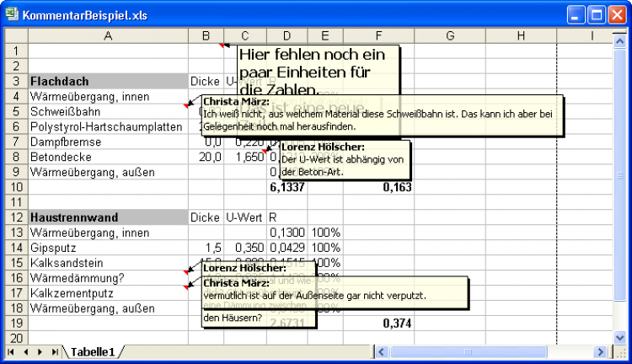
Task: Jump to last sheet with tab navigation arrow
Action: (x=55, y=351)
